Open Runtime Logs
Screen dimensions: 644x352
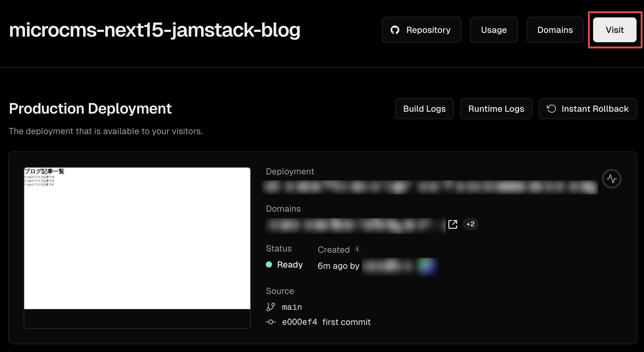click(496, 109)
